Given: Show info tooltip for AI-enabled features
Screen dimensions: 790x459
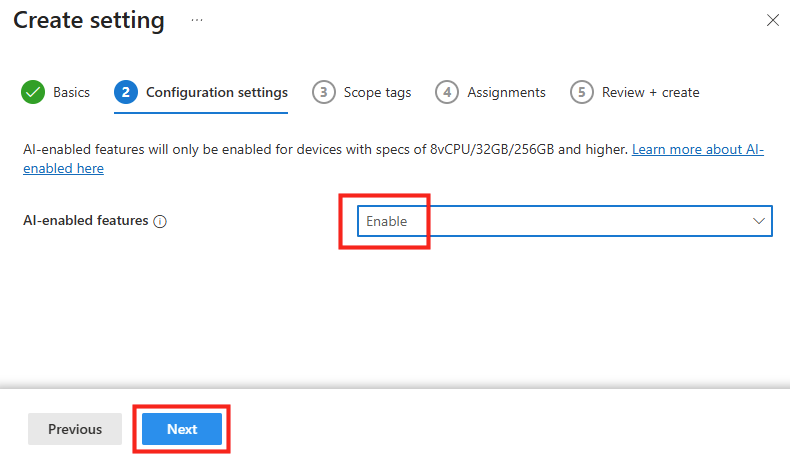Looking at the screenshot, I should 160,221.
